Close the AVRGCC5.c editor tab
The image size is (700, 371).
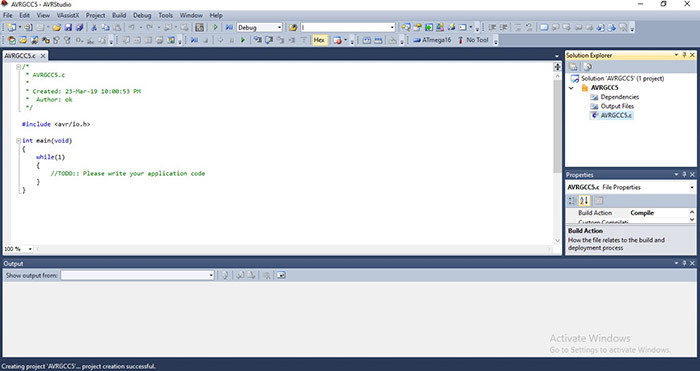click(x=43, y=56)
